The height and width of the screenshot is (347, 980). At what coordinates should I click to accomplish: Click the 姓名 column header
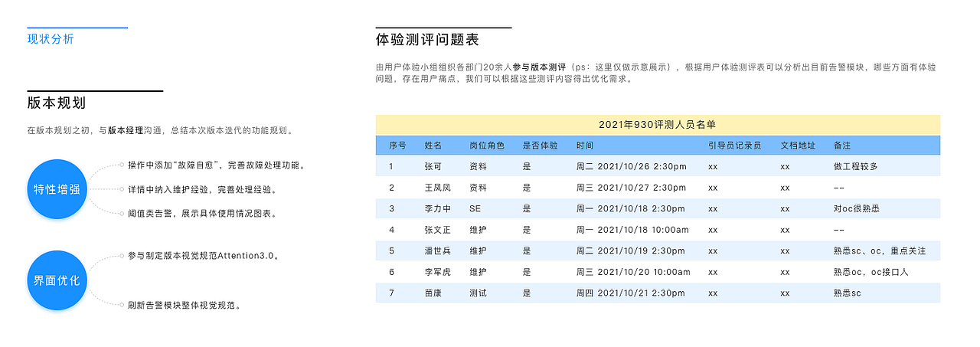[x=433, y=145]
